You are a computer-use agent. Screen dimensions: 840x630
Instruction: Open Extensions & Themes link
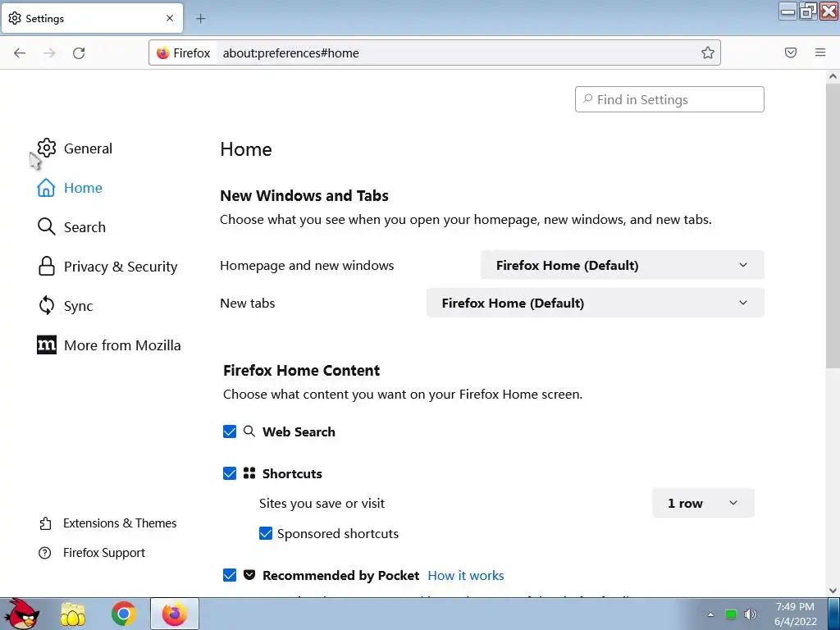pyautogui.click(x=120, y=523)
